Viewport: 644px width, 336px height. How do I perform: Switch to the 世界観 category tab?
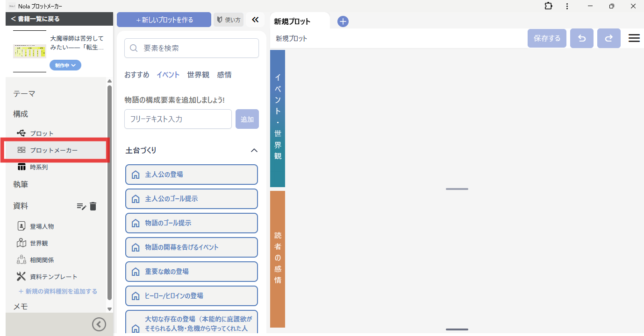[x=198, y=75]
